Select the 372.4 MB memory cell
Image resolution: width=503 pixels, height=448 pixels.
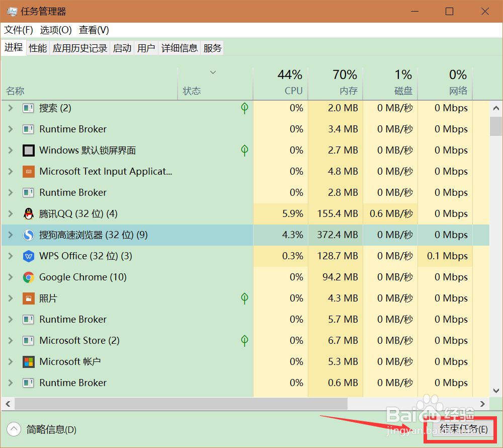336,235
